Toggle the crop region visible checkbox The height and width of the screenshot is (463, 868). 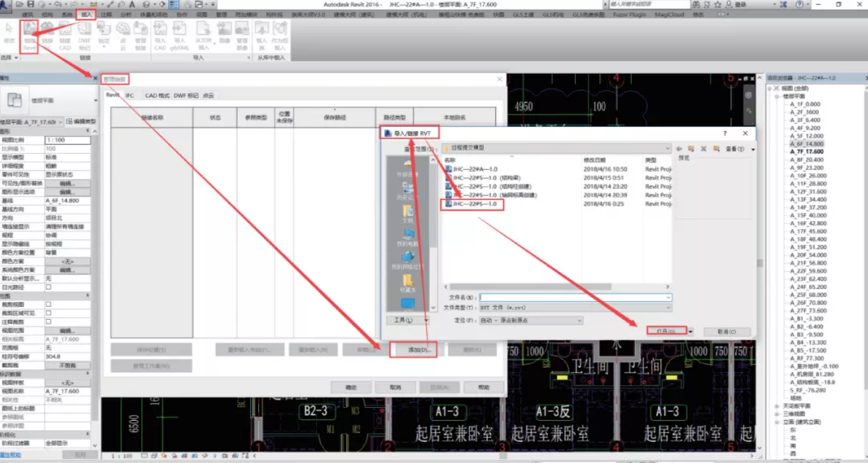click(x=49, y=313)
